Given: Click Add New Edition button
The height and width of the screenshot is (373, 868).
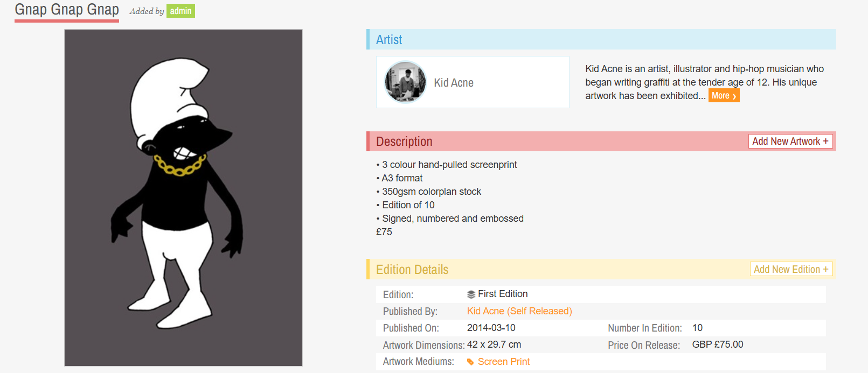Looking at the screenshot, I should click(791, 269).
